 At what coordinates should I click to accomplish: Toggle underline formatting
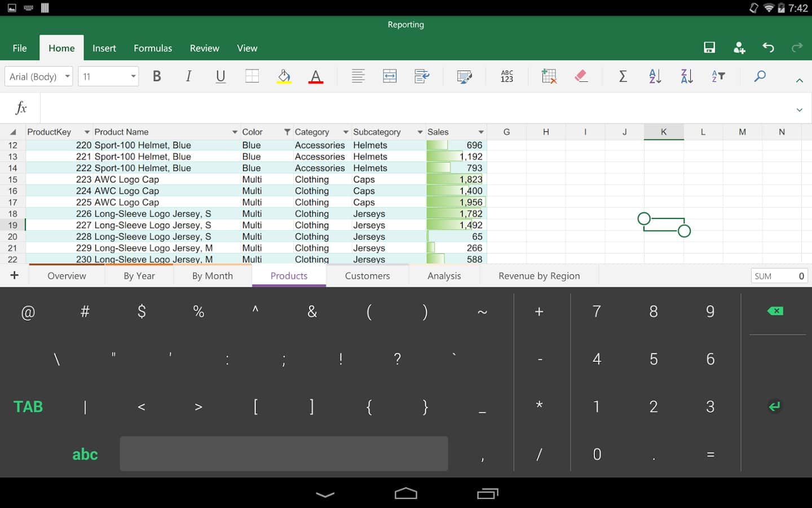click(x=220, y=76)
